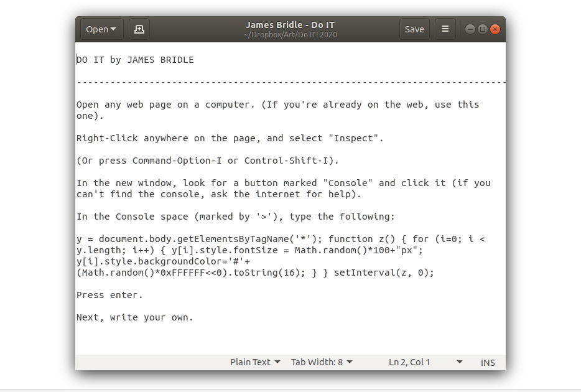Maximize the gedit window

483,29
